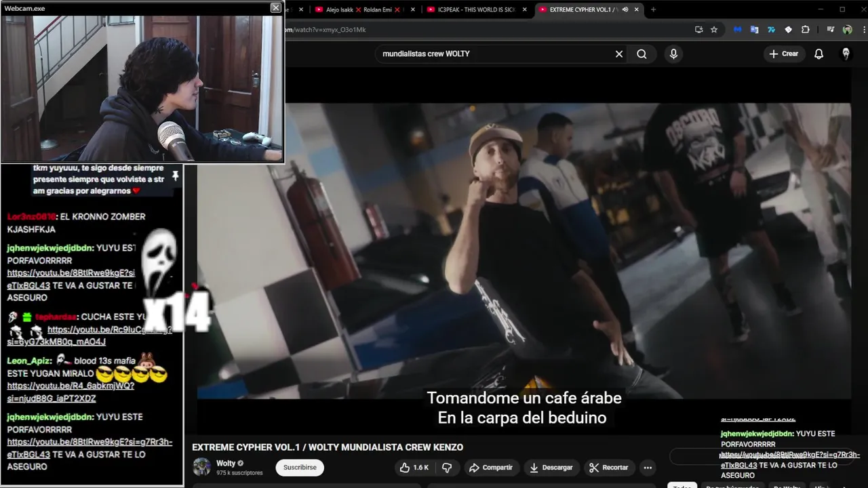868x488 pixels.
Task: Open a new browser tab
Action: (x=653, y=9)
